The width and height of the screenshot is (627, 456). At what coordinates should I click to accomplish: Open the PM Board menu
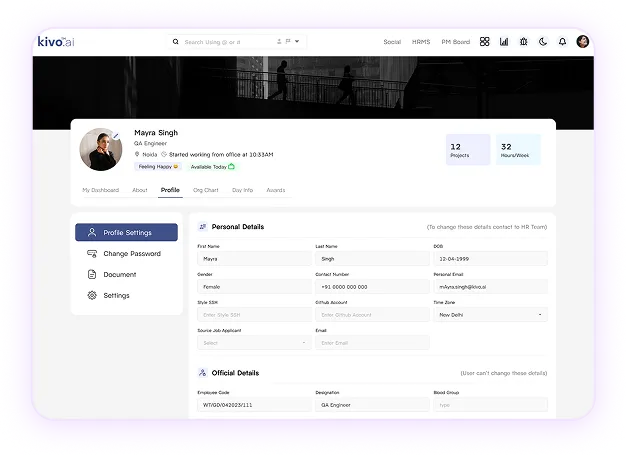pos(455,42)
